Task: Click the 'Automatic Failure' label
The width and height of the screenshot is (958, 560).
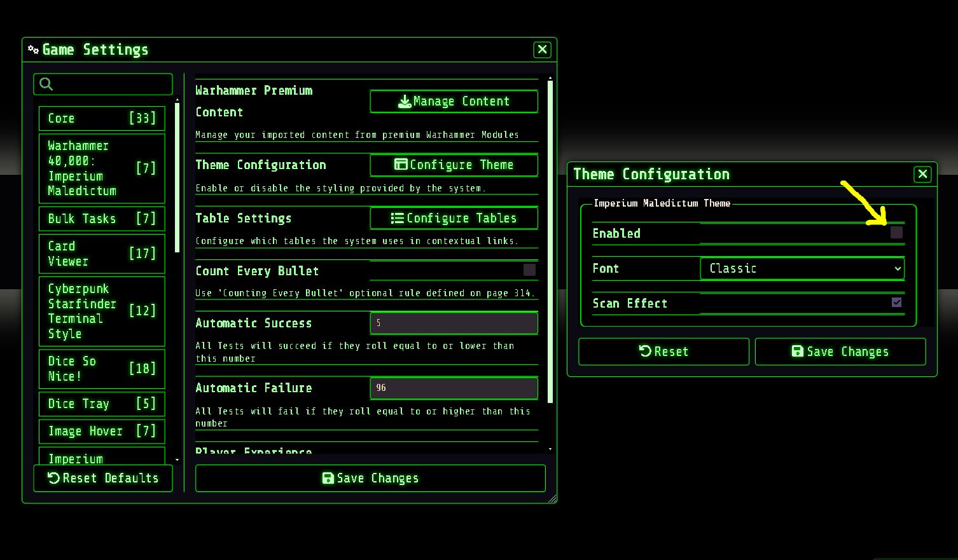Action: pyautogui.click(x=254, y=388)
